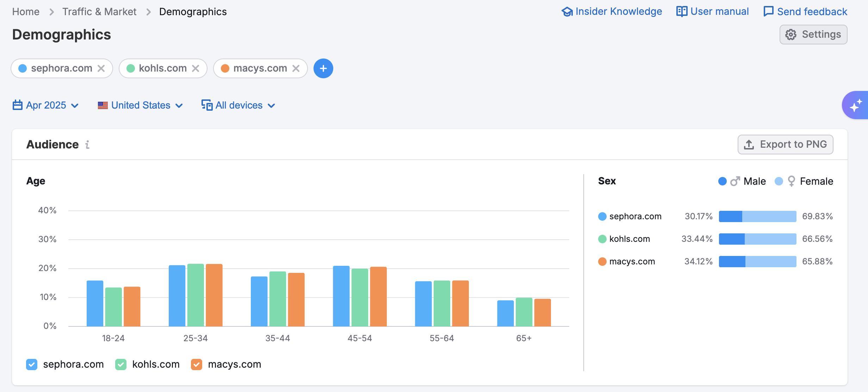Click the User manual book icon
Viewport: 868px width, 392px height.
(681, 12)
